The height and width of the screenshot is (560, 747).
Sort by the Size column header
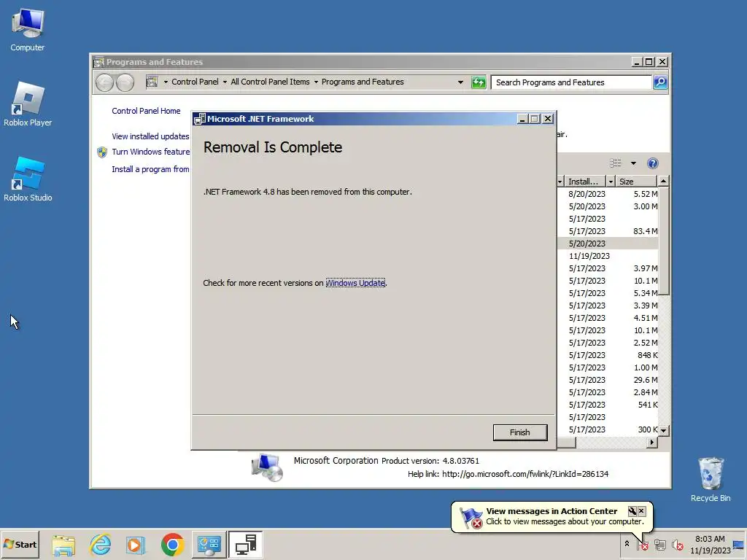(635, 182)
